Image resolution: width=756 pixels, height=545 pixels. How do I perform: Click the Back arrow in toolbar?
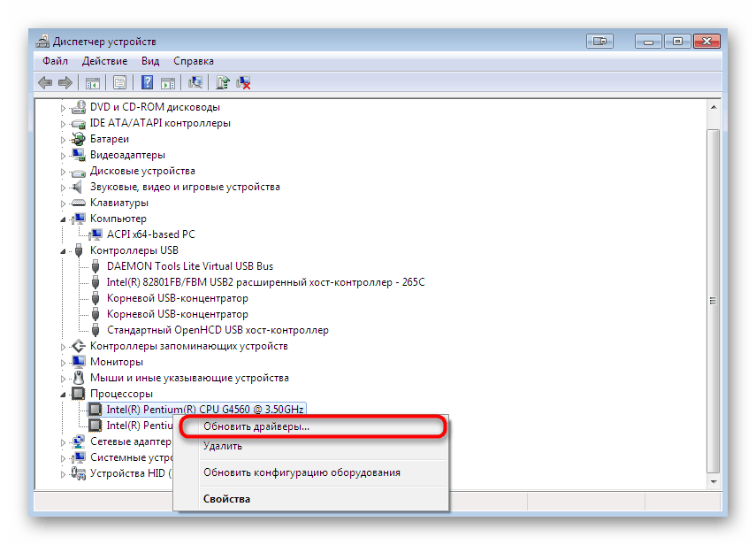[x=45, y=83]
